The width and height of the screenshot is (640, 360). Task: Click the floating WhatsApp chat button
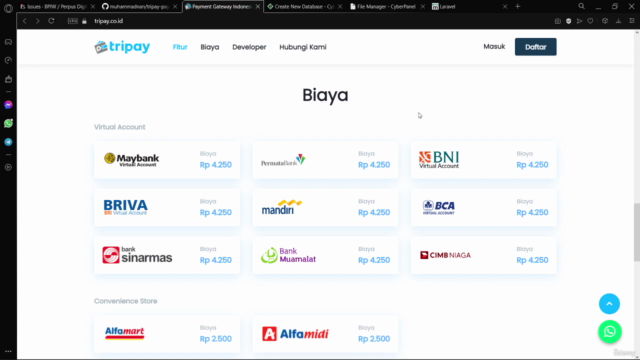[610, 331]
